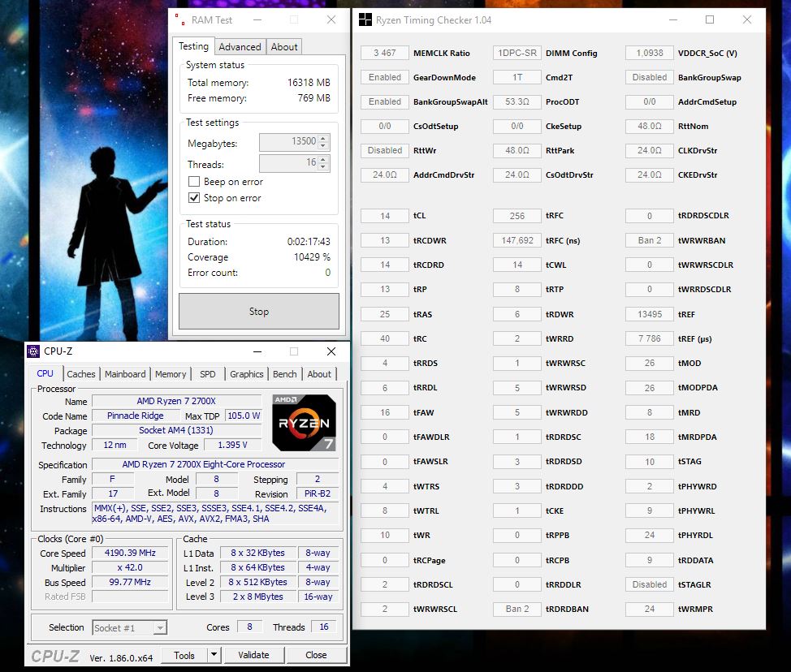
Task: Click the tREF value 13495
Action: click(x=649, y=314)
